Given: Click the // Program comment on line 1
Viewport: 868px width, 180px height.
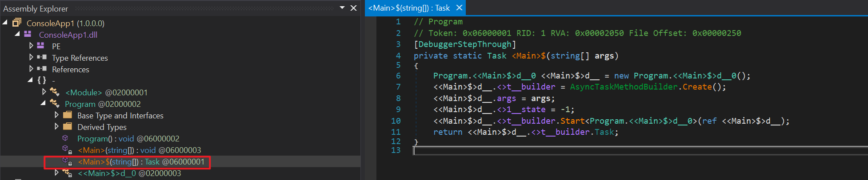Looking at the screenshot, I should pyautogui.click(x=438, y=21).
